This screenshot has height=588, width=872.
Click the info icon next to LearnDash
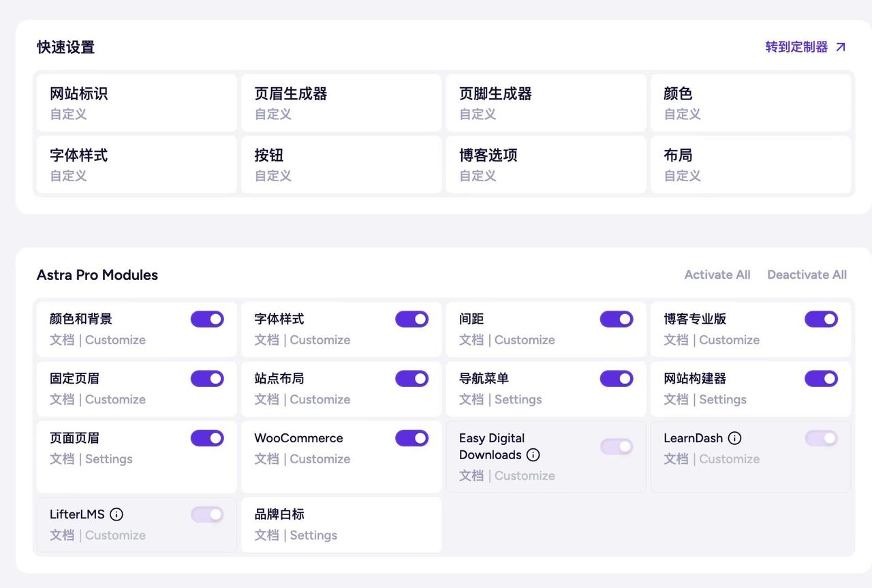click(x=734, y=438)
